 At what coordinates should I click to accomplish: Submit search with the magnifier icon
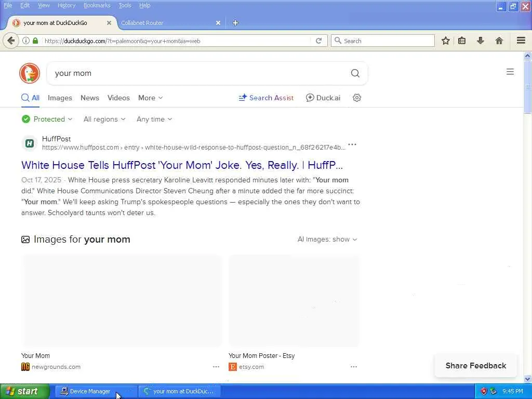tap(355, 73)
